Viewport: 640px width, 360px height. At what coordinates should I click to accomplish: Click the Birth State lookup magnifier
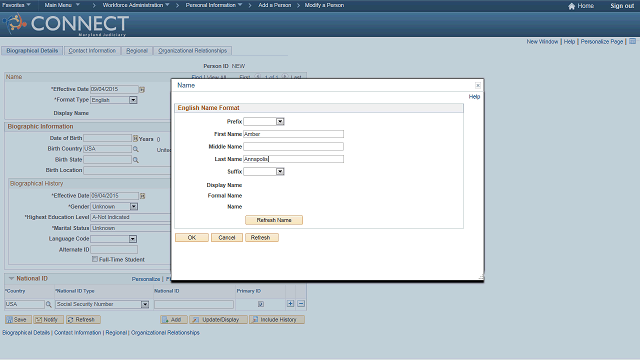136,160
